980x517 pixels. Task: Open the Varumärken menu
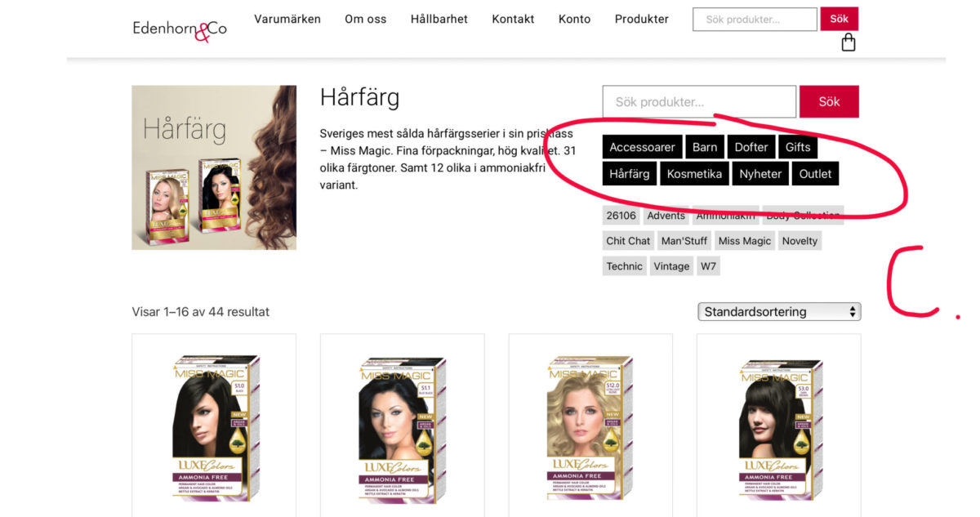click(287, 19)
